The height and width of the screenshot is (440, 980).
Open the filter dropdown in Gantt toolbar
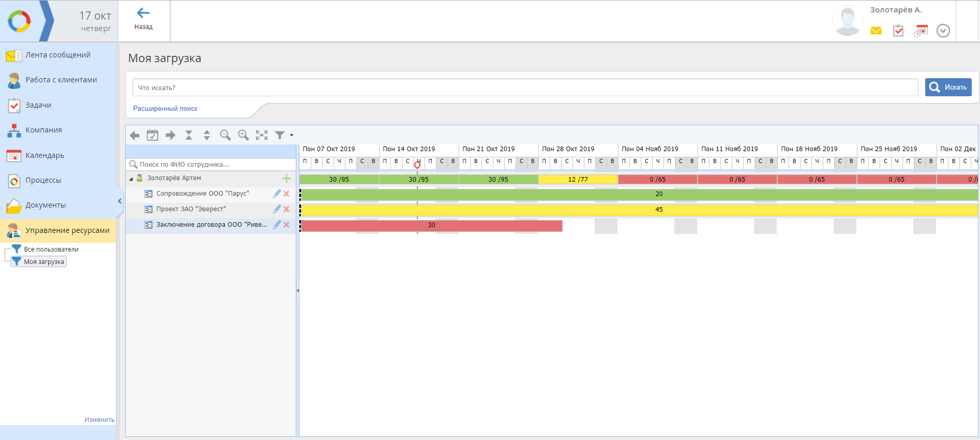(283, 135)
